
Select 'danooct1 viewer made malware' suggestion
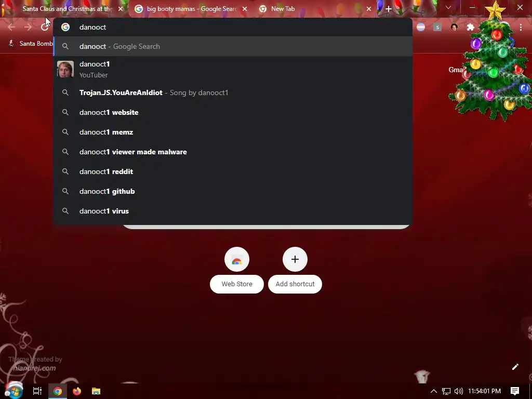(233, 152)
